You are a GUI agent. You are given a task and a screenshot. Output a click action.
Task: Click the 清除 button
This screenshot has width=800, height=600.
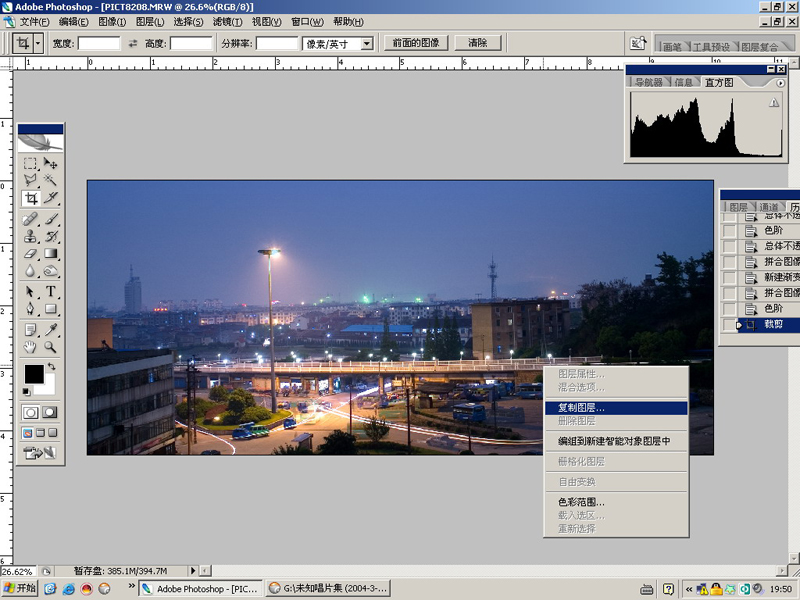tap(478, 43)
